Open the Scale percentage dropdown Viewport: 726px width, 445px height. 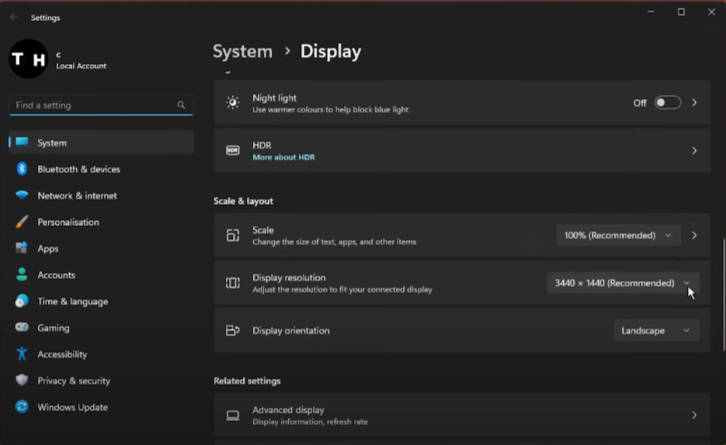point(618,235)
